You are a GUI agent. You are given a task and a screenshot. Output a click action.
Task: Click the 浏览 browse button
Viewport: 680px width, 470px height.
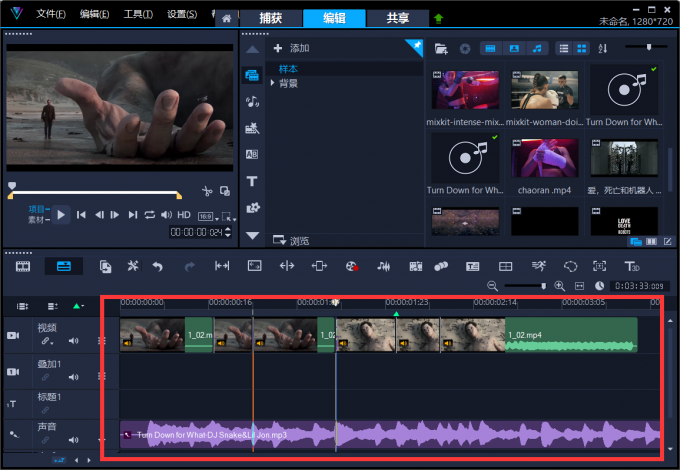coord(291,241)
